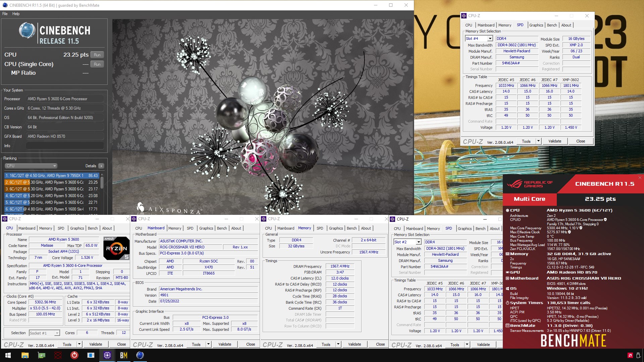
Task: Click Hewlett-Packard in Slot #4 Module Manuf.
Action: (517, 51)
